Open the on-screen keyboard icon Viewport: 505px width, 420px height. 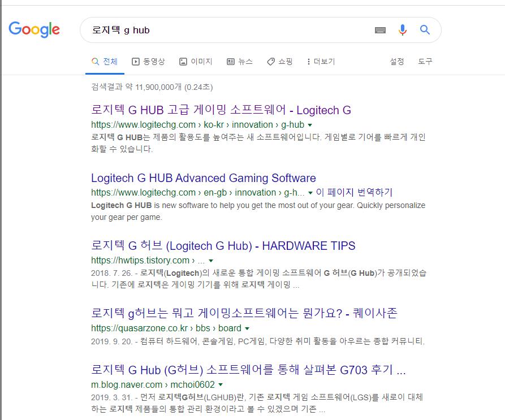[x=380, y=31]
